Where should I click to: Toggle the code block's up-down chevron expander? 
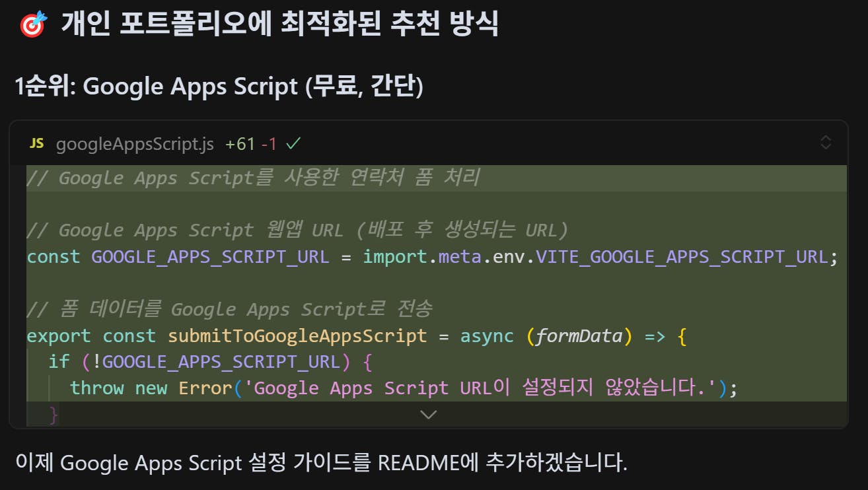pyautogui.click(x=826, y=142)
